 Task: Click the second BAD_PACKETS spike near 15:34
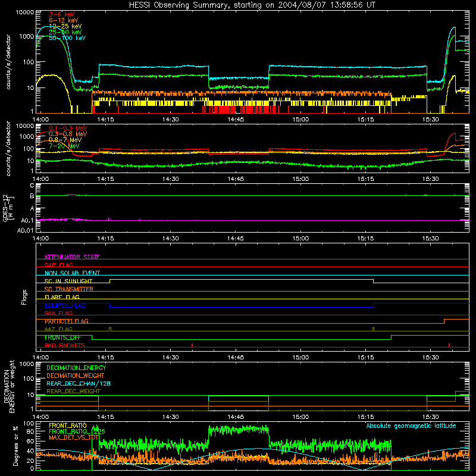pos(449,345)
